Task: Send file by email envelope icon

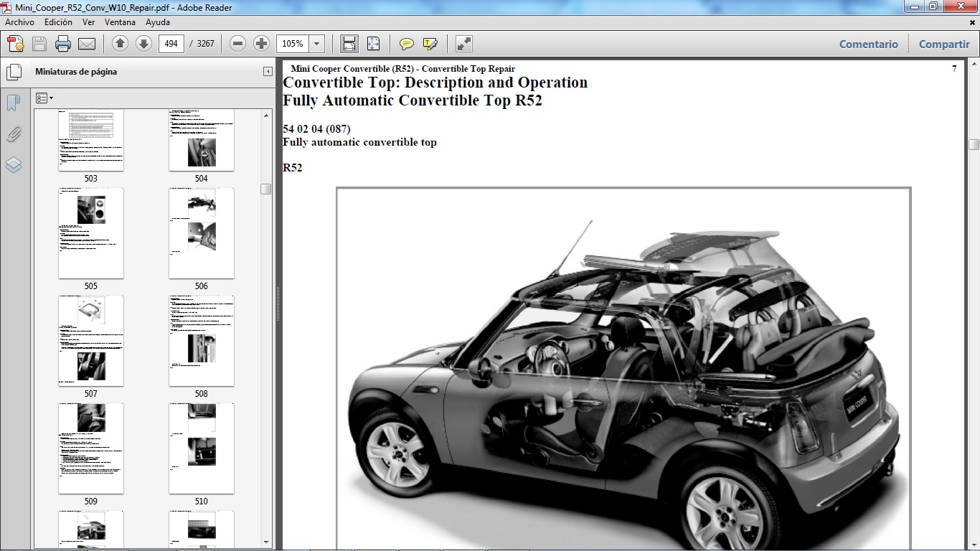Action: (x=87, y=44)
